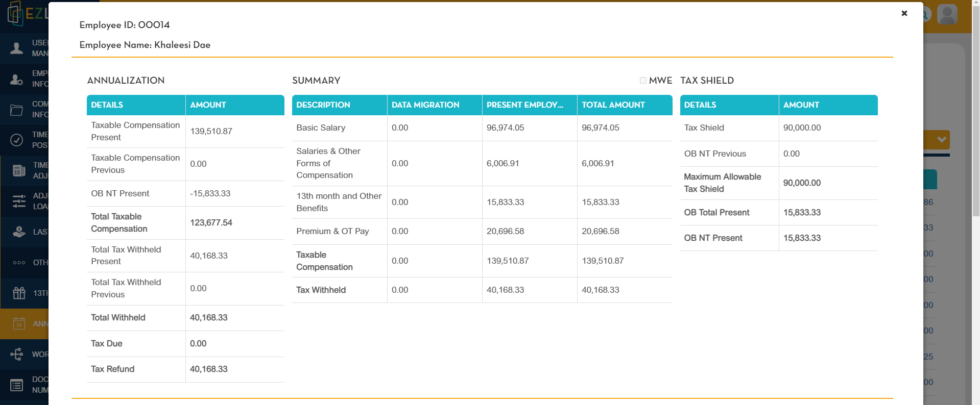
Task: Select the Total Tax Withheld Present label
Action: point(126,255)
